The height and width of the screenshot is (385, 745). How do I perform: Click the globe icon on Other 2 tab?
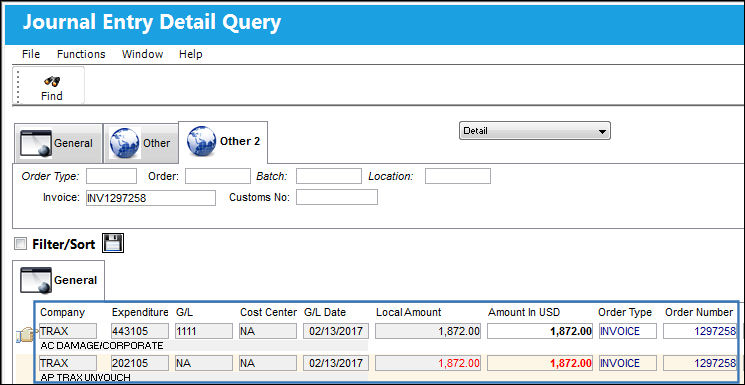click(x=202, y=141)
